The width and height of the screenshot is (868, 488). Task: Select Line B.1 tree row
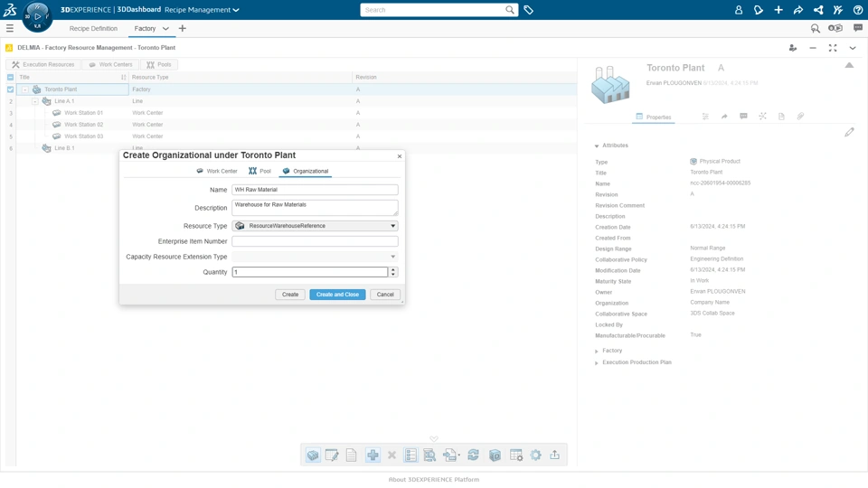point(64,148)
